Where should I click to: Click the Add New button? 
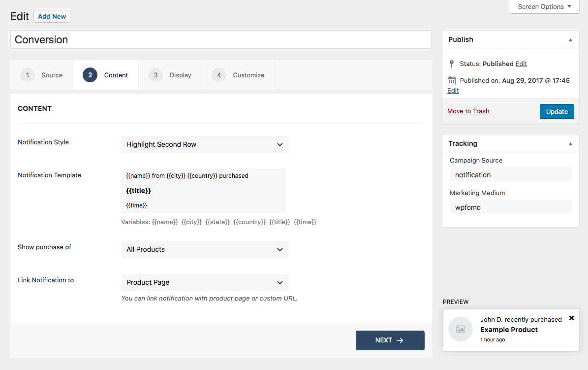pos(52,16)
